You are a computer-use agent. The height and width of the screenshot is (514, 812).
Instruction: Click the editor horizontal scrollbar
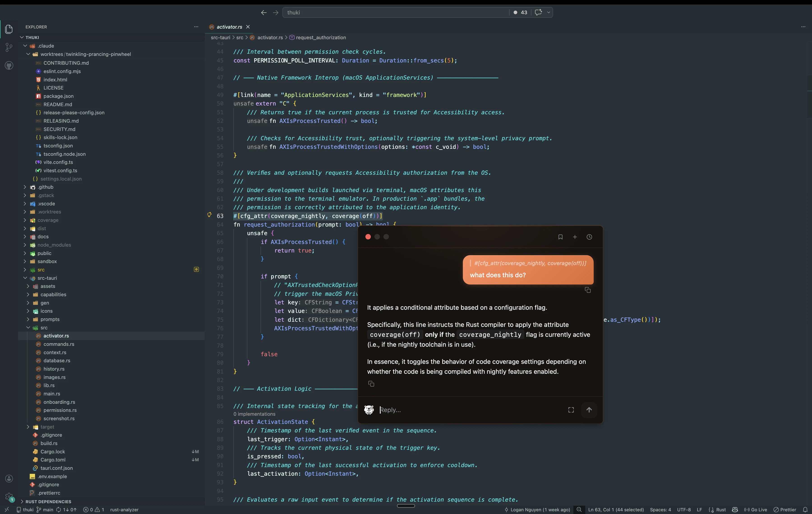(406, 506)
